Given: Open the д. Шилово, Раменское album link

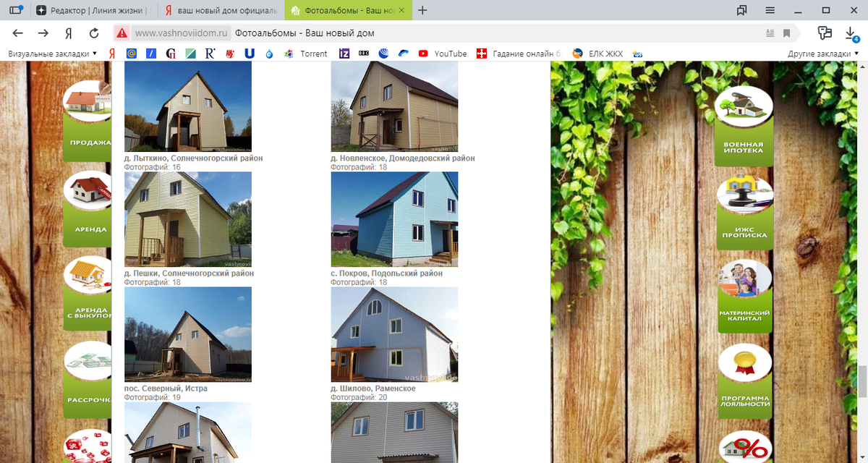Looking at the screenshot, I should click(x=373, y=389).
